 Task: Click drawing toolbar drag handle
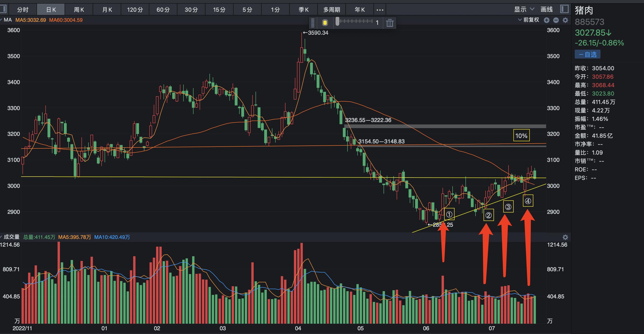tap(313, 23)
